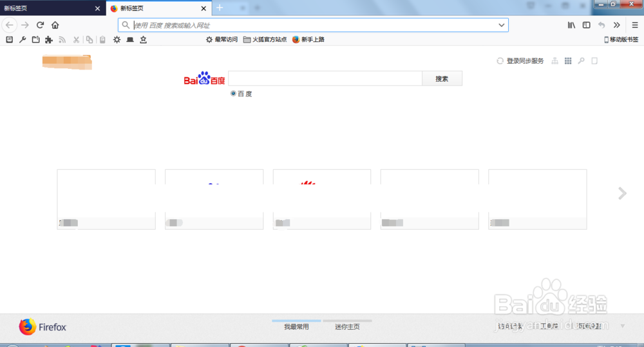Show next set of site thumbnails
This screenshot has height=347, width=644.
click(x=622, y=193)
